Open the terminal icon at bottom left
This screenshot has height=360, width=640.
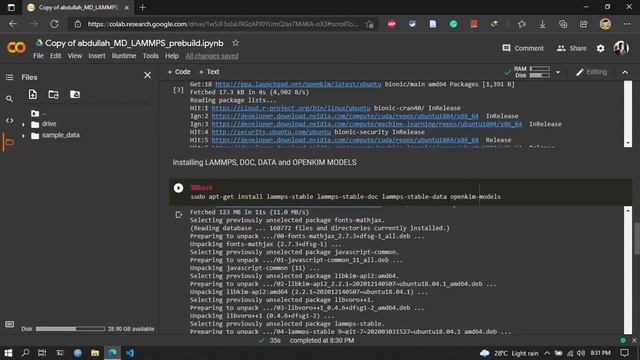pos(9,324)
